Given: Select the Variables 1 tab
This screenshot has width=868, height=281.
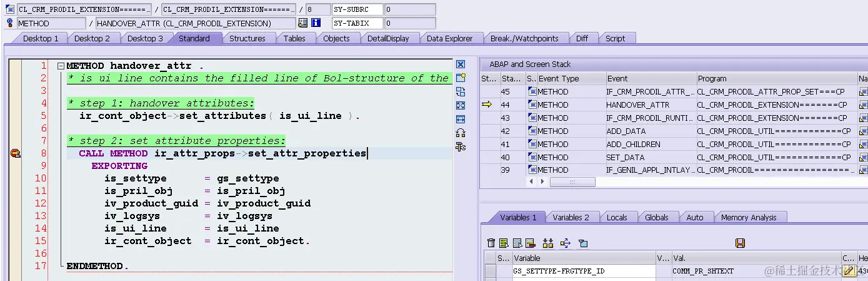Looking at the screenshot, I should tap(518, 217).
